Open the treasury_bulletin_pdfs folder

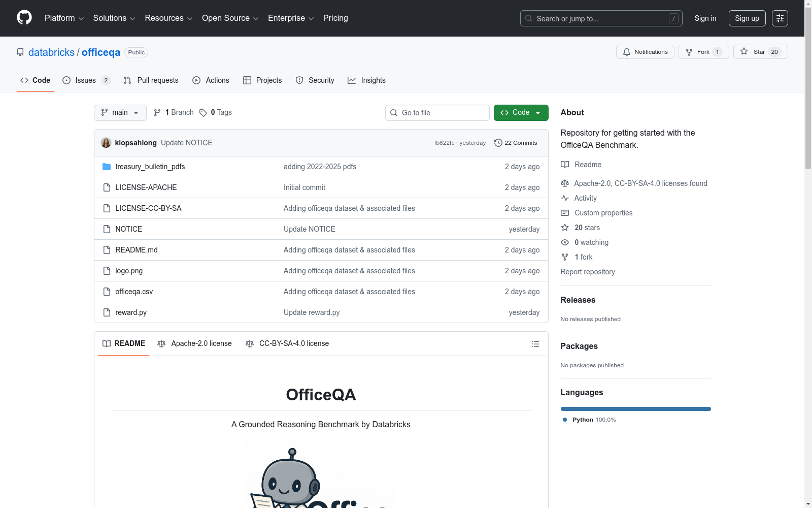pyautogui.click(x=150, y=167)
